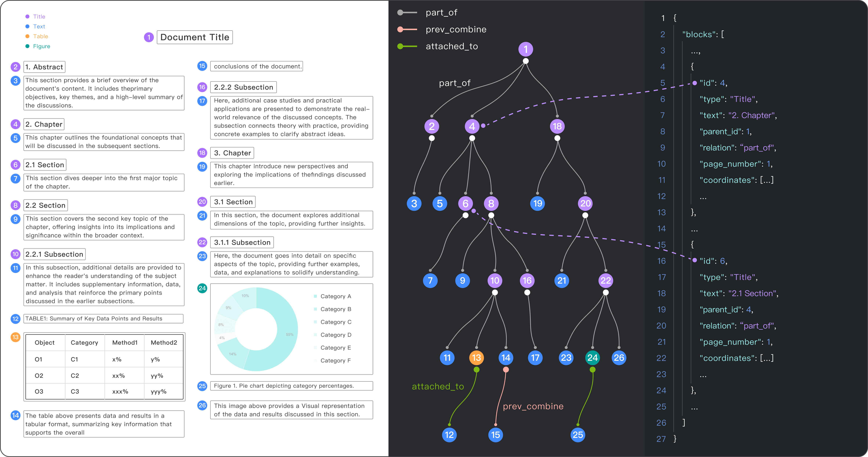Select blue node 3 in the tree graph

click(414, 204)
